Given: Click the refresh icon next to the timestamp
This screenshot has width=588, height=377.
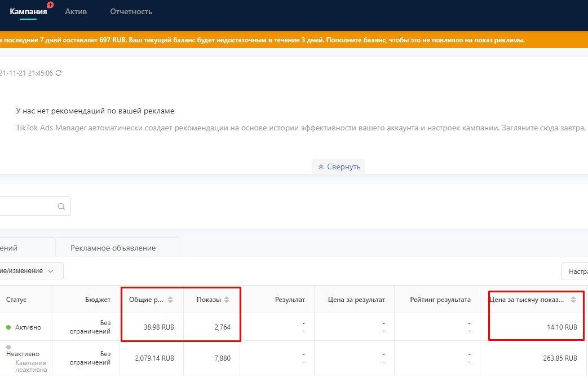Looking at the screenshot, I should click(59, 73).
